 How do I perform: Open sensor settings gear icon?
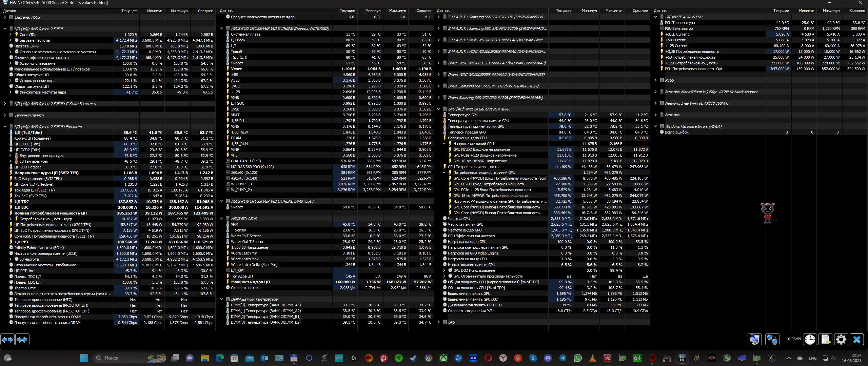[x=841, y=339]
